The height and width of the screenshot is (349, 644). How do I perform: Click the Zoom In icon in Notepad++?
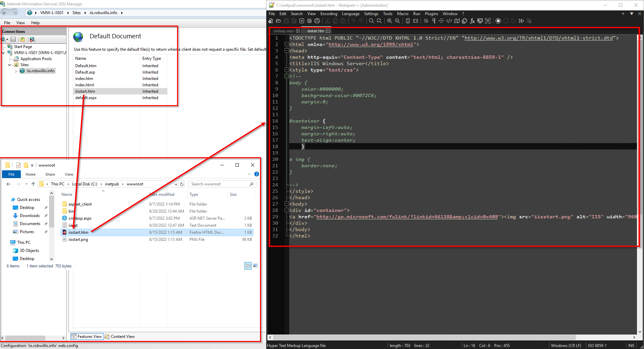[390, 21]
